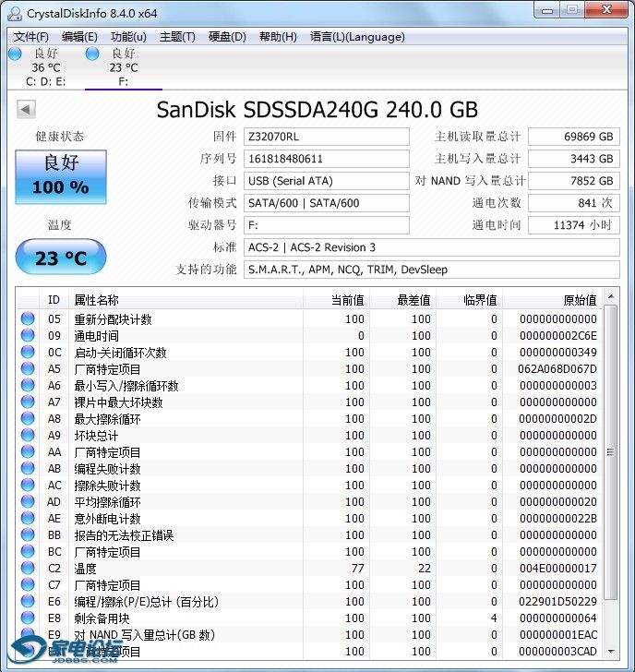This screenshot has height=672, width=635.
Task: Click the attribute list vertical scrollbar thumb
Action: click(611, 452)
